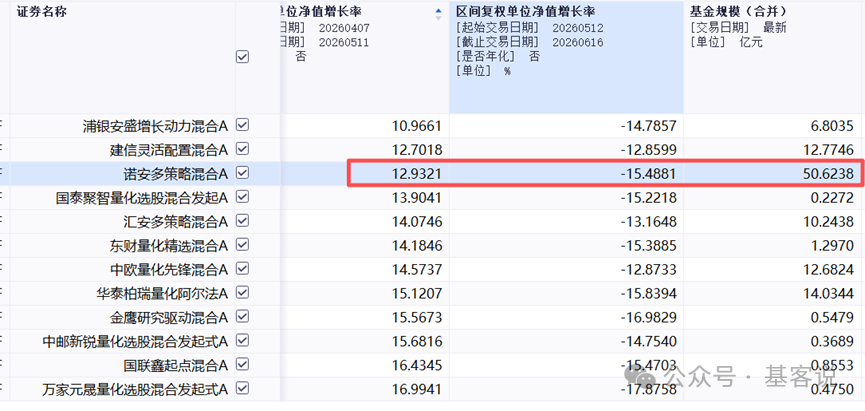Click fund name 华泰柏瑞量化阿尔法A

coord(162,294)
